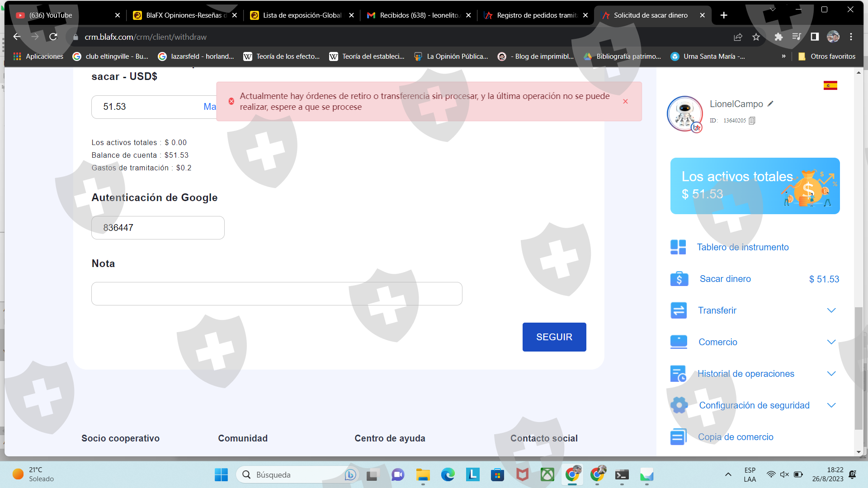Screen dimensions: 868x488
Task: Click the Historial de operaciones link
Action: click(x=745, y=374)
